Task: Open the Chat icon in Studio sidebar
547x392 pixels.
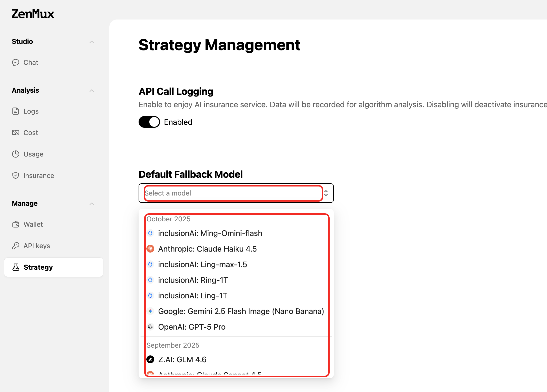Action: point(16,62)
